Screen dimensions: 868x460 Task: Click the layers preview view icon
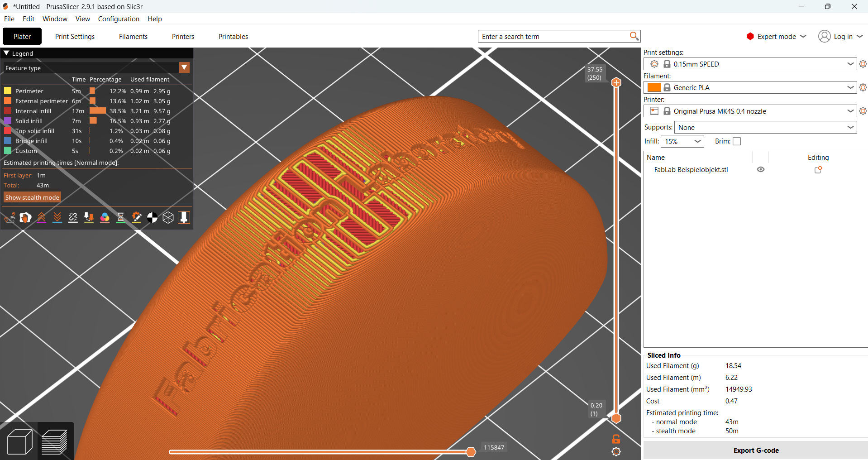coord(55,441)
